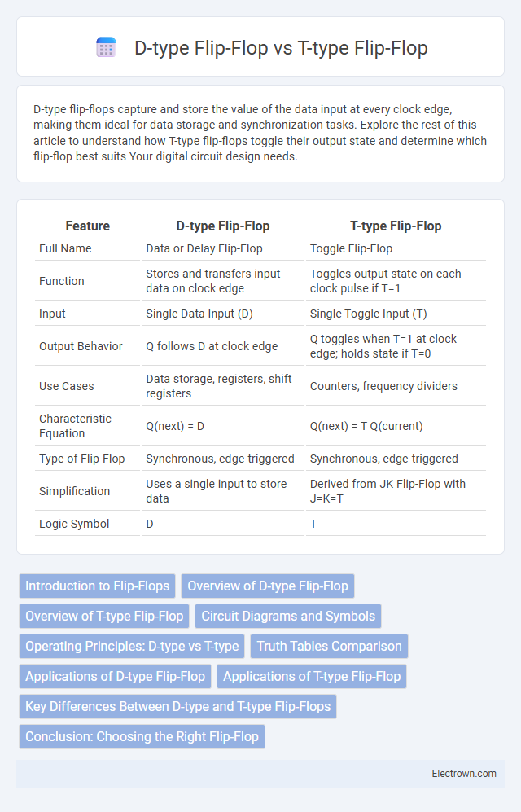The height and width of the screenshot is (812, 521).
Task: Click the page title heading
Action: pyautogui.click(x=281, y=47)
